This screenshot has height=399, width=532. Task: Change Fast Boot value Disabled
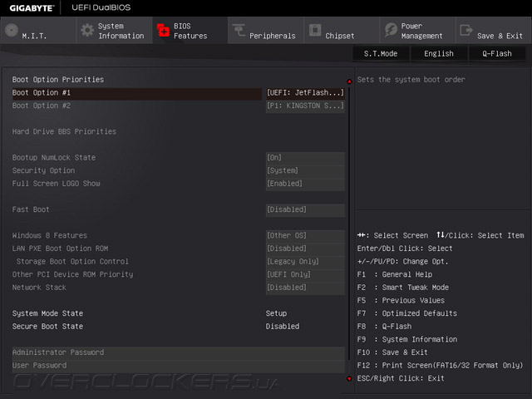[305, 209]
